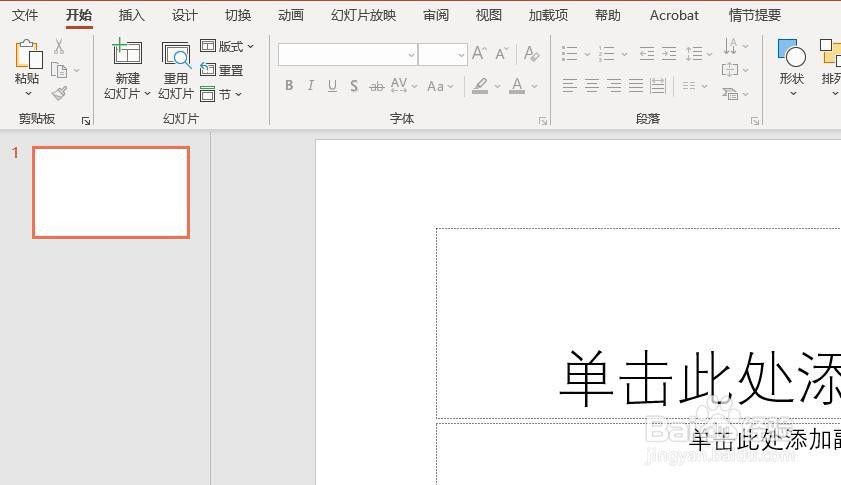The width and height of the screenshot is (841, 485).
Task: Apply the text highlight color
Action: coord(480,85)
